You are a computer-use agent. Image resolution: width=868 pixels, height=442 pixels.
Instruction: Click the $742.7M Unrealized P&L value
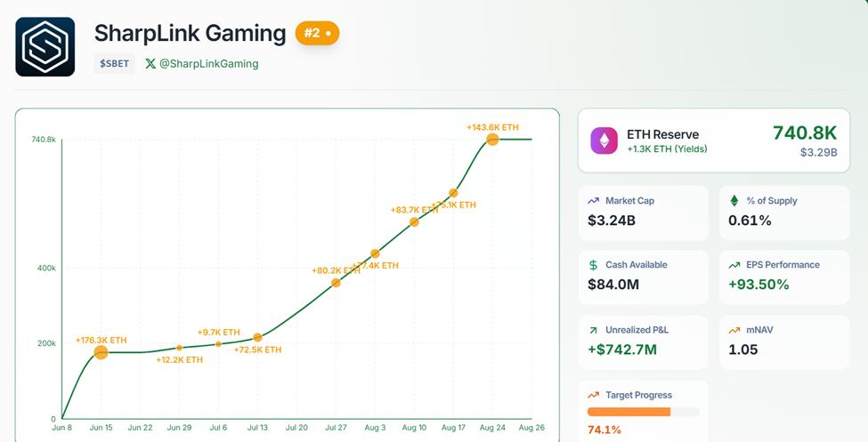point(622,350)
